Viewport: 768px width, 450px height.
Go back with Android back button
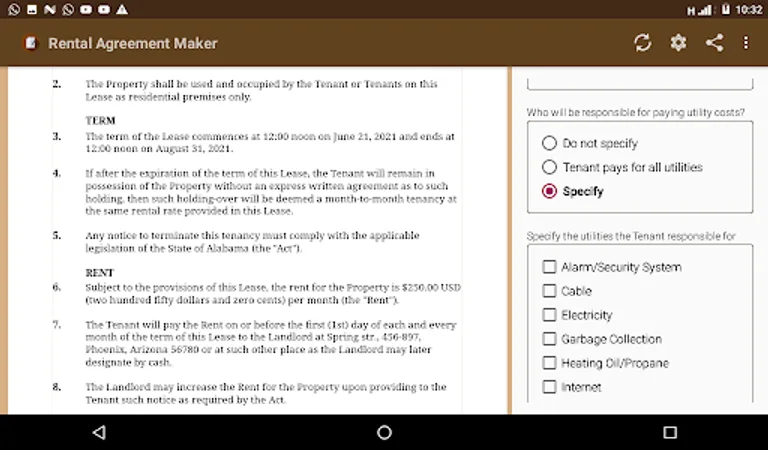tap(99, 432)
